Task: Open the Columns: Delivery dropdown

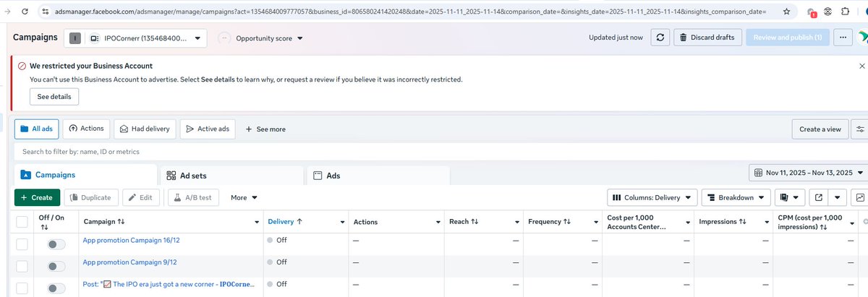Action: pyautogui.click(x=652, y=197)
